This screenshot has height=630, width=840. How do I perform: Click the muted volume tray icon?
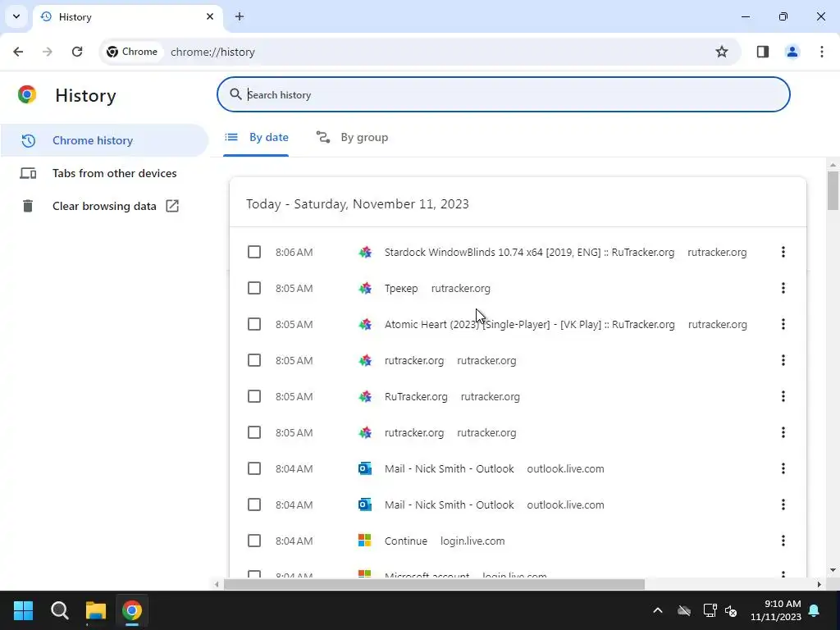(731, 610)
